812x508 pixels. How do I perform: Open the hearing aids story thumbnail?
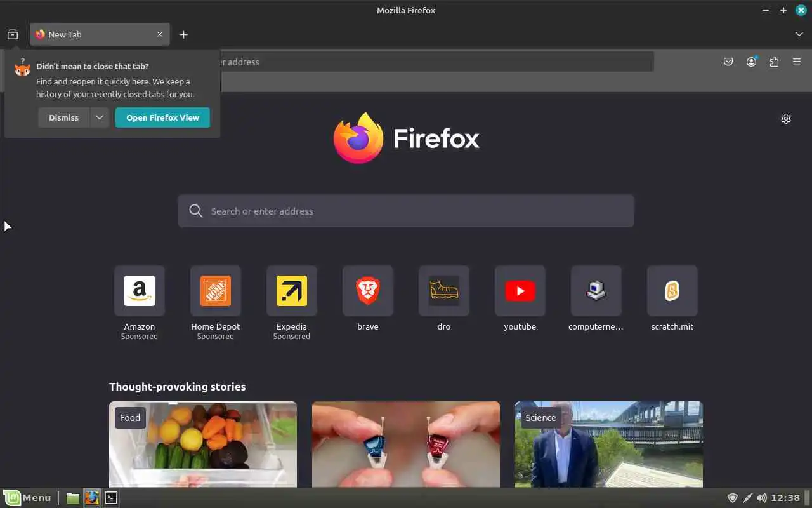click(x=406, y=444)
